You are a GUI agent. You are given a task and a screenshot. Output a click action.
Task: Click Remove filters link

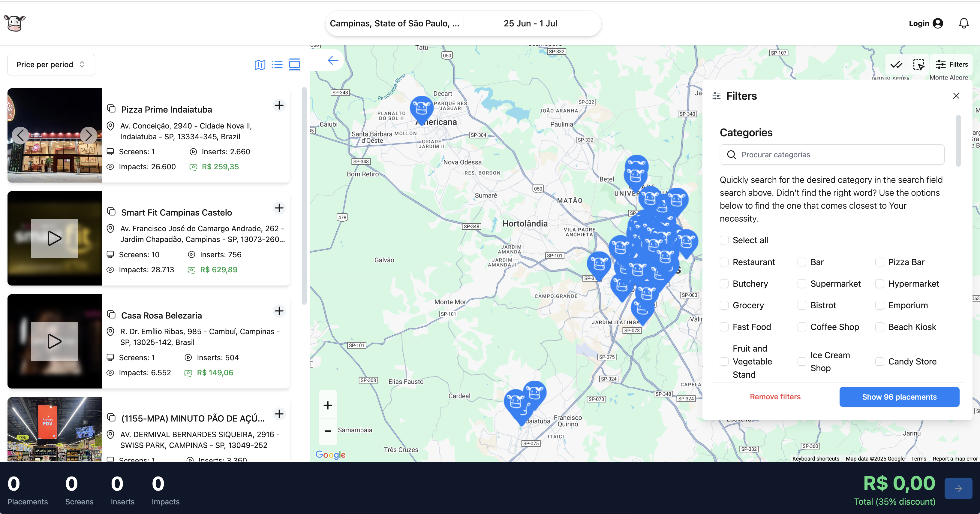775,397
